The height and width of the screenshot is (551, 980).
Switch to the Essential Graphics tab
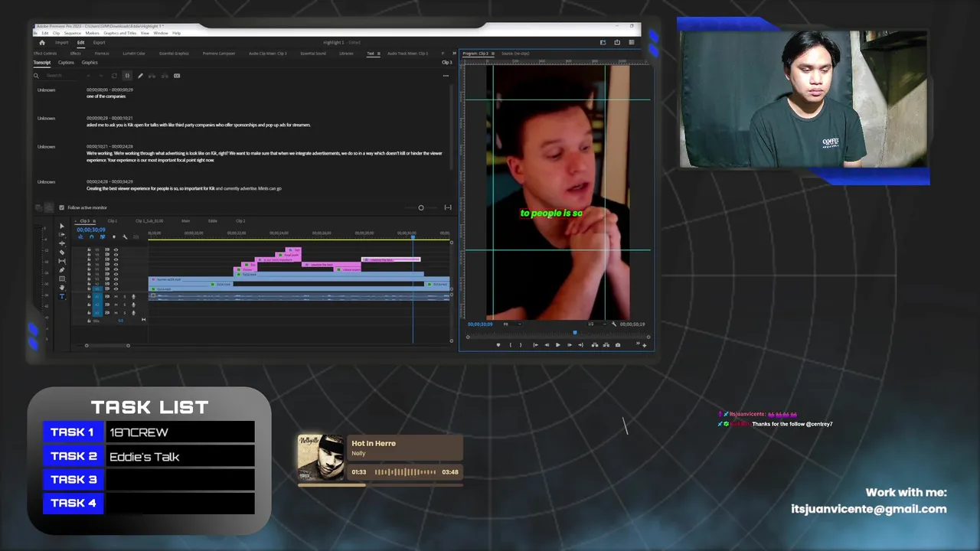point(174,54)
